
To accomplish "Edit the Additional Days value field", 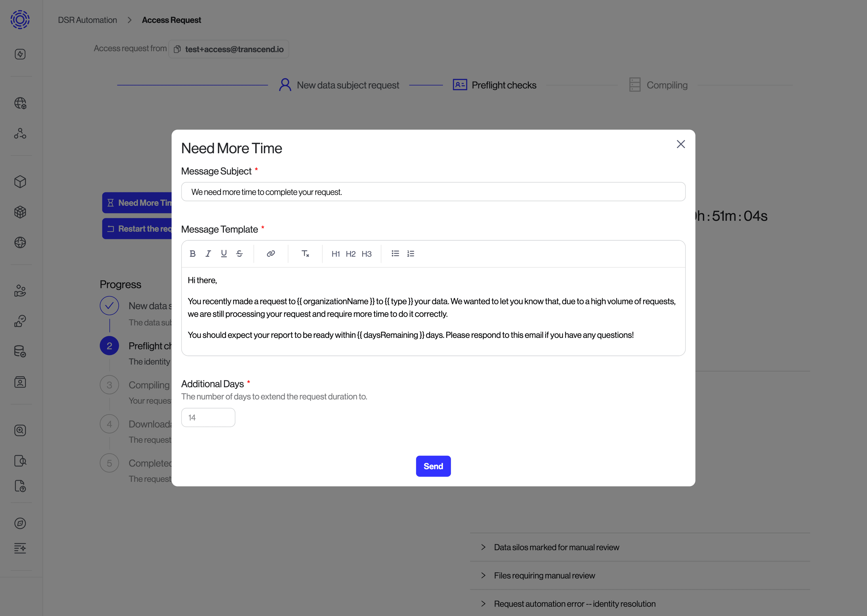I will (x=208, y=417).
